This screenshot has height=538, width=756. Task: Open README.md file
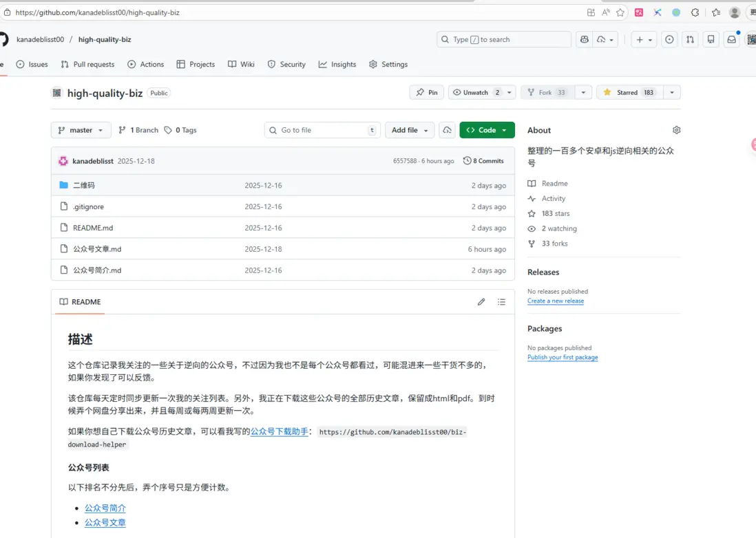93,228
